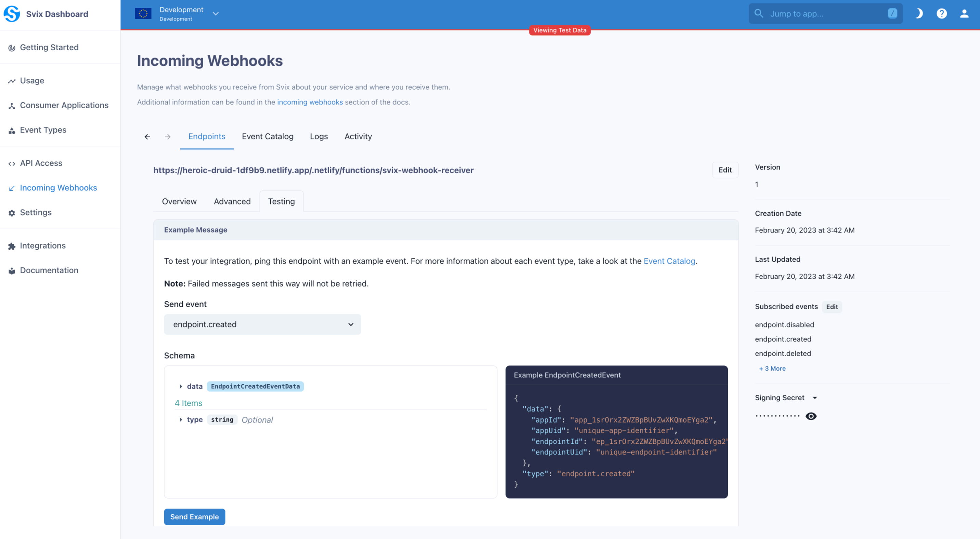Click the back arrow icon

click(147, 137)
